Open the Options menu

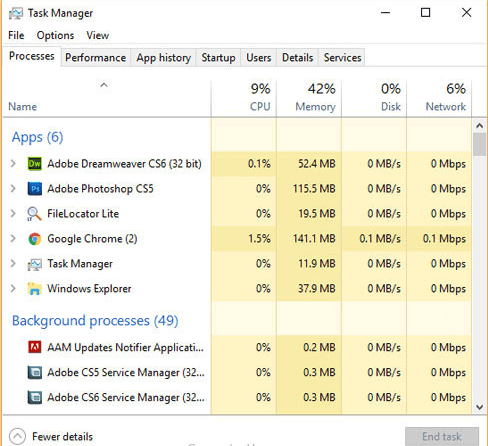click(x=55, y=35)
